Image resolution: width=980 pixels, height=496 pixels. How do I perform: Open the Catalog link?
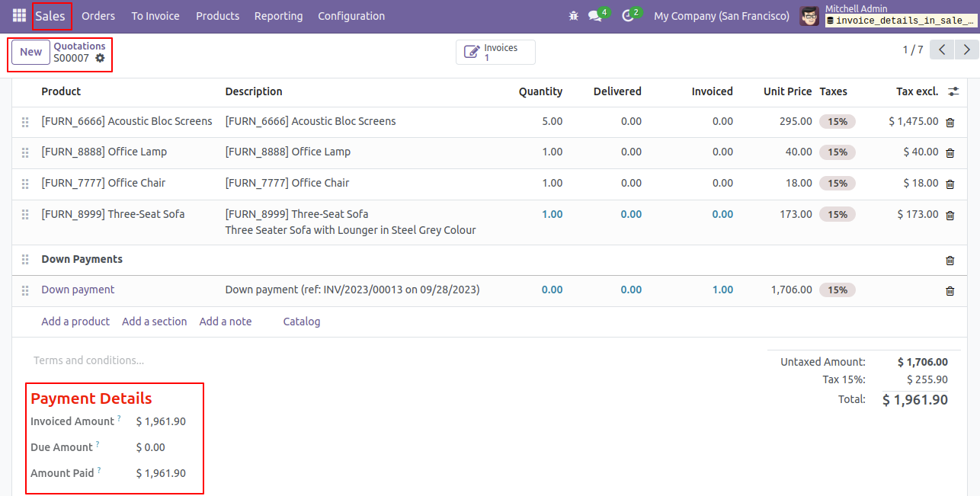pos(302,322)
